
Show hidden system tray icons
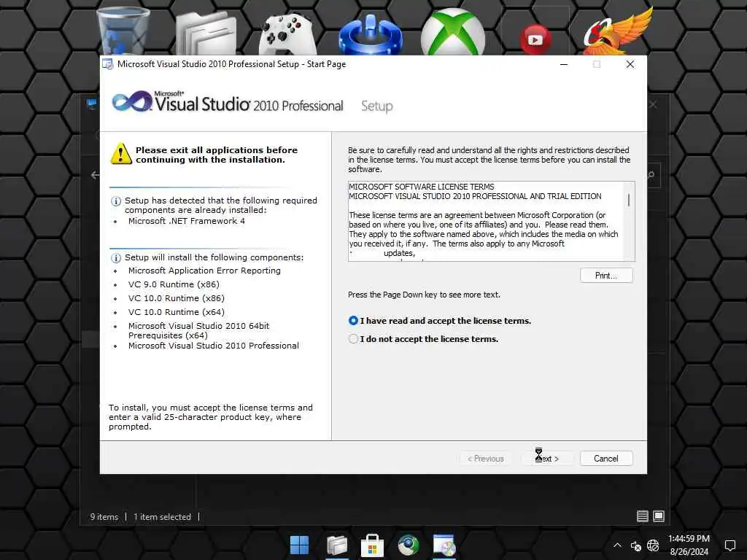[617, 545]
